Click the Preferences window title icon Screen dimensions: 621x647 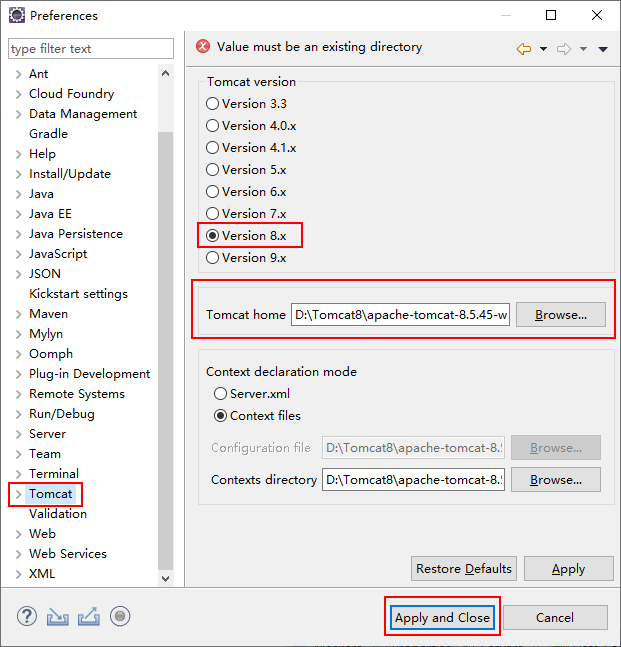point(17,15)
